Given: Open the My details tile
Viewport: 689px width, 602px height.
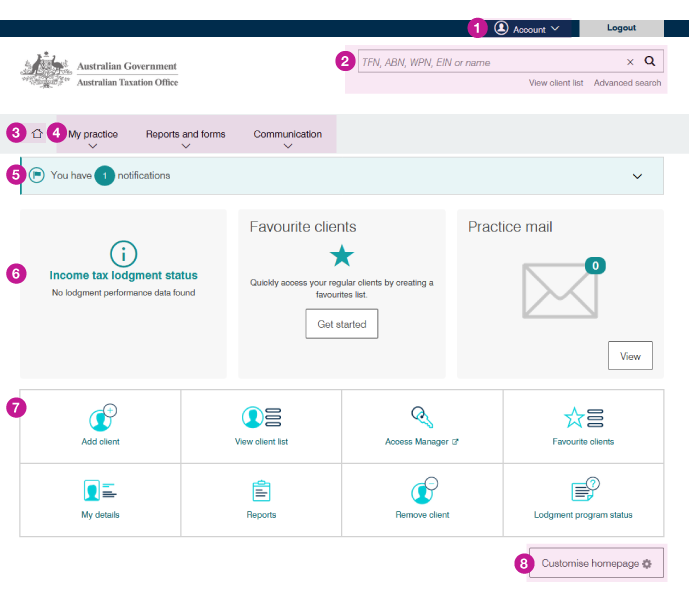Looking at the screenshot, I should point(100,499).
